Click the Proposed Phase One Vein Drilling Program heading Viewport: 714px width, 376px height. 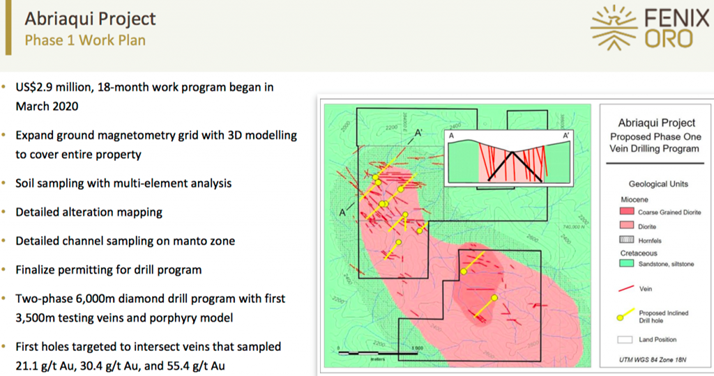tap(654, 142)
